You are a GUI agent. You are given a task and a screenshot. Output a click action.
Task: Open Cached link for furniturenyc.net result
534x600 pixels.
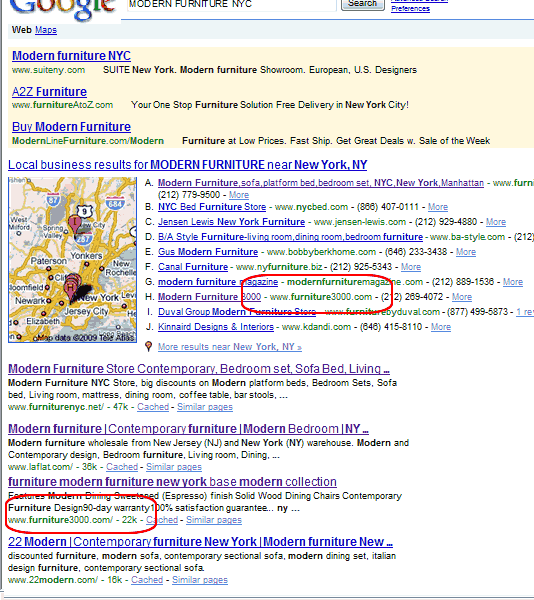click(x=153, y=407)
